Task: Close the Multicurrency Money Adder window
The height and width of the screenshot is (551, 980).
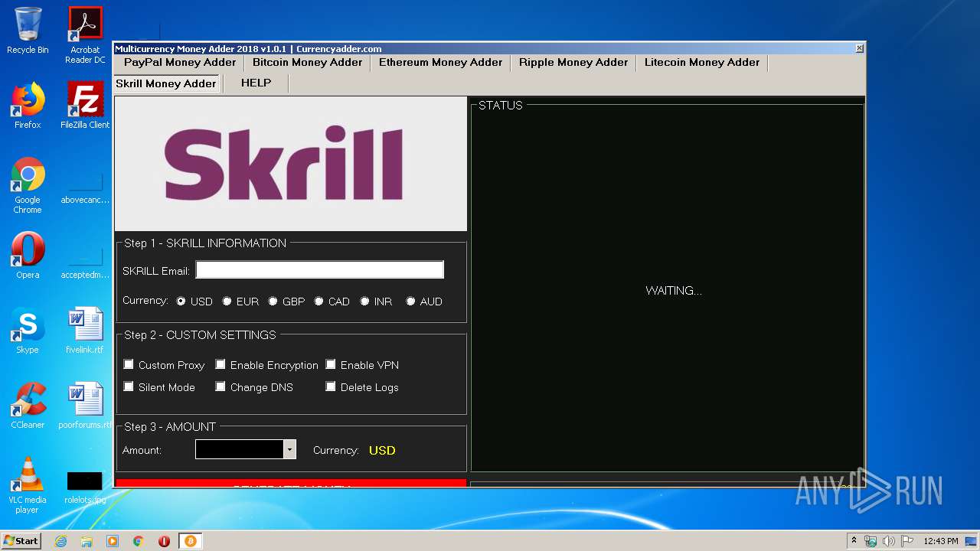Action: pyautogui.click(x=859, y=48)
